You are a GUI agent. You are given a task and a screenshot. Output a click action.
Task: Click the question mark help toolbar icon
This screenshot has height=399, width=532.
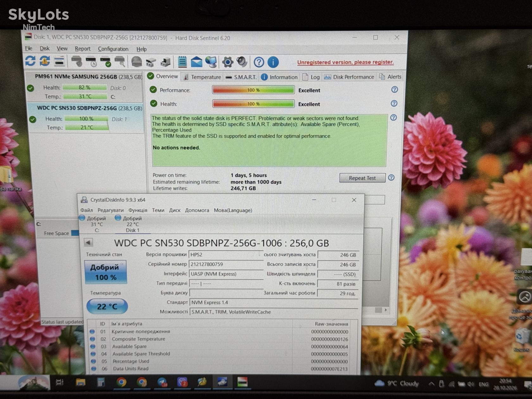tap(259, 62)
